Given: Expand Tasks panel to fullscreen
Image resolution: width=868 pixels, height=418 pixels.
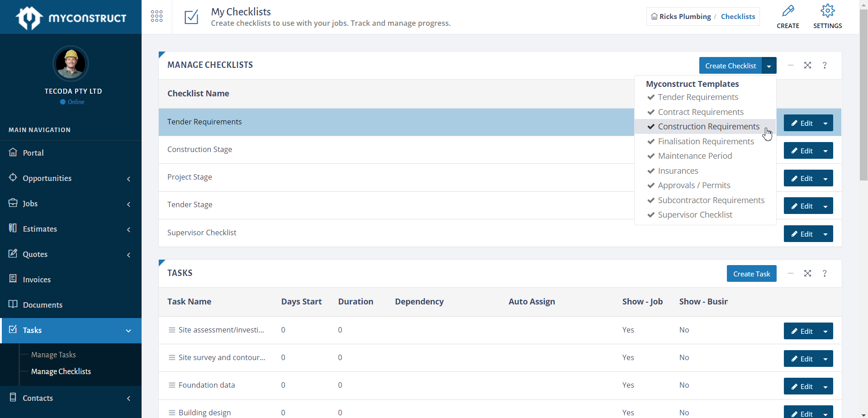Looking at the screenshot, I should (x=807, y=273).
